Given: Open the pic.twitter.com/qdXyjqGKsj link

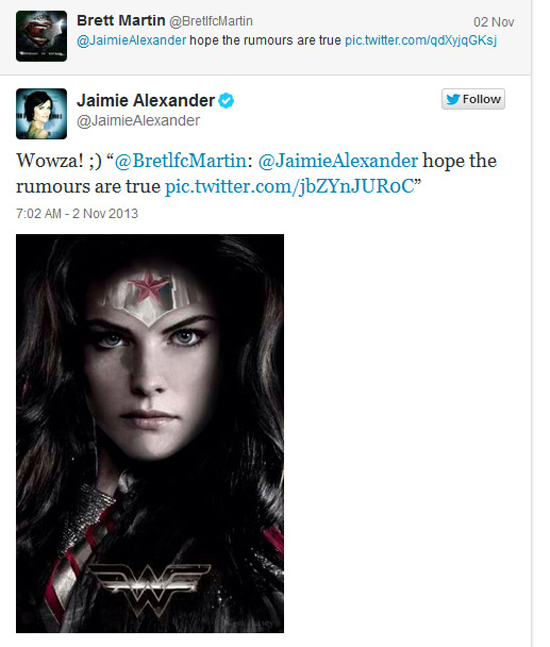Looking at the screenshot, I should point(421,40).
